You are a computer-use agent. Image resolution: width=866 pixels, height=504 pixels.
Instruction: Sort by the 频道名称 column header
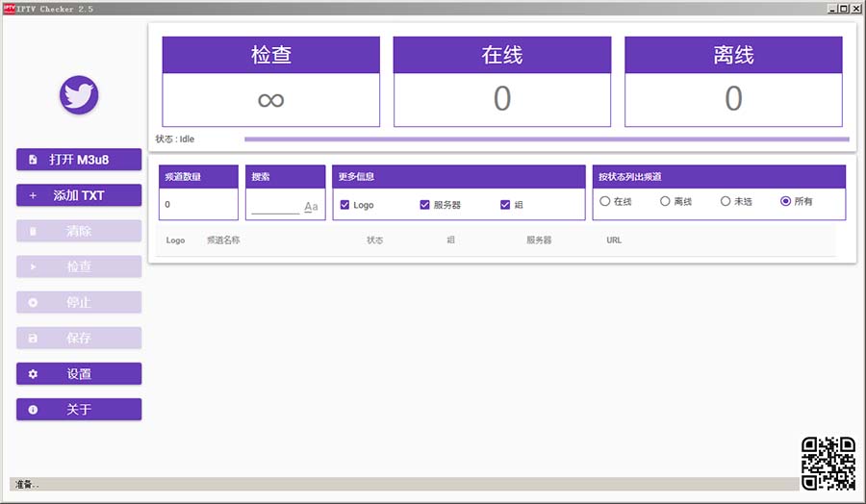coord(223,240)
